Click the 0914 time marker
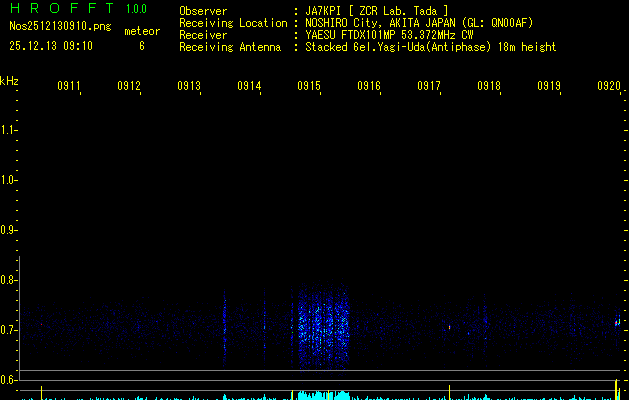 point(249,87)
